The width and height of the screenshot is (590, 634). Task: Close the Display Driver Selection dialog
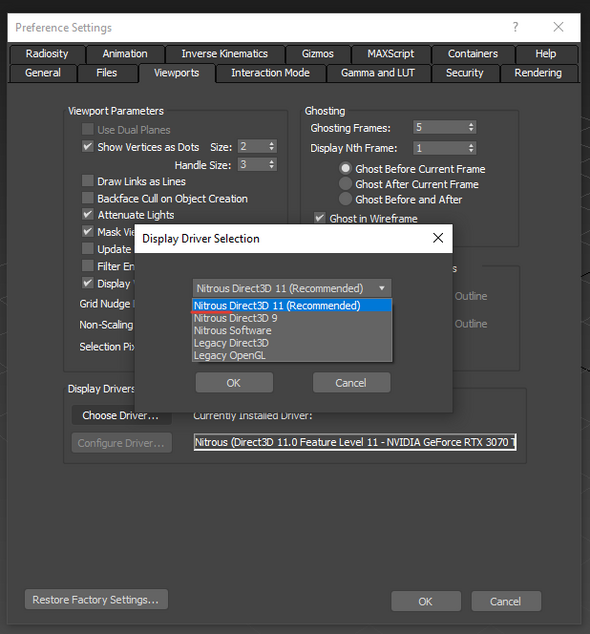(x=438, y=238)
